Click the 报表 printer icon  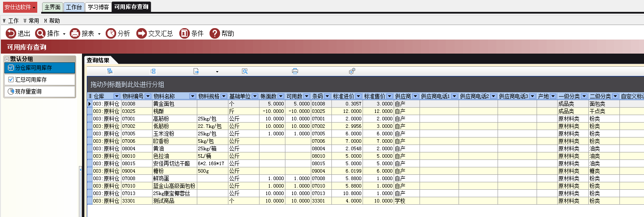point(75,33)
